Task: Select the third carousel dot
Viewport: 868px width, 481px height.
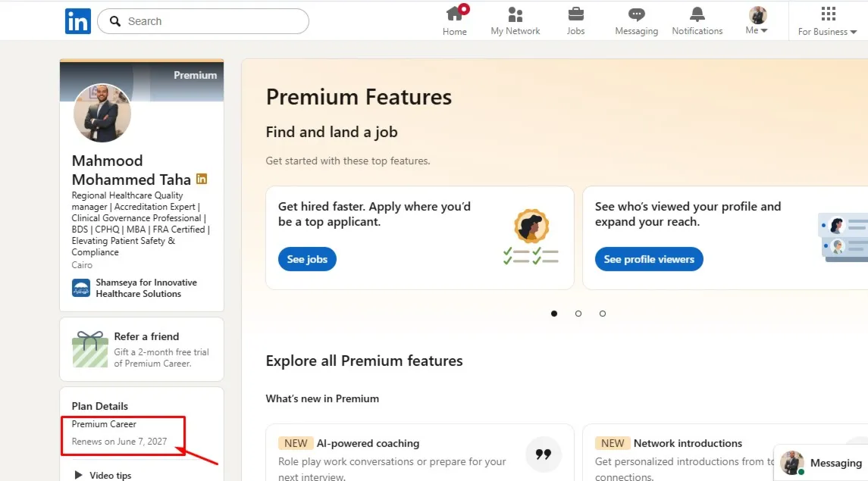Action: (603, 314)
